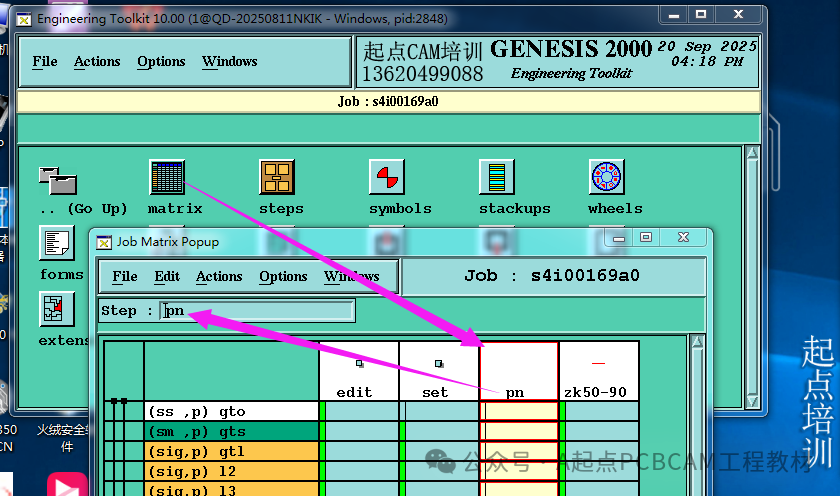Click the Engineering Toolkit title bar icon

24,20
